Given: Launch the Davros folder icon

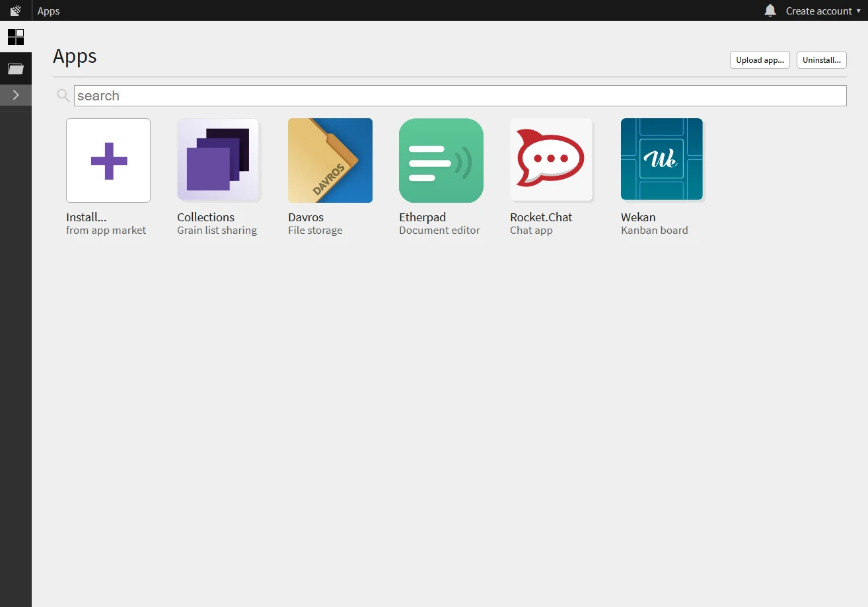Looking at the screenshot, I should click(x=330, y=161).
